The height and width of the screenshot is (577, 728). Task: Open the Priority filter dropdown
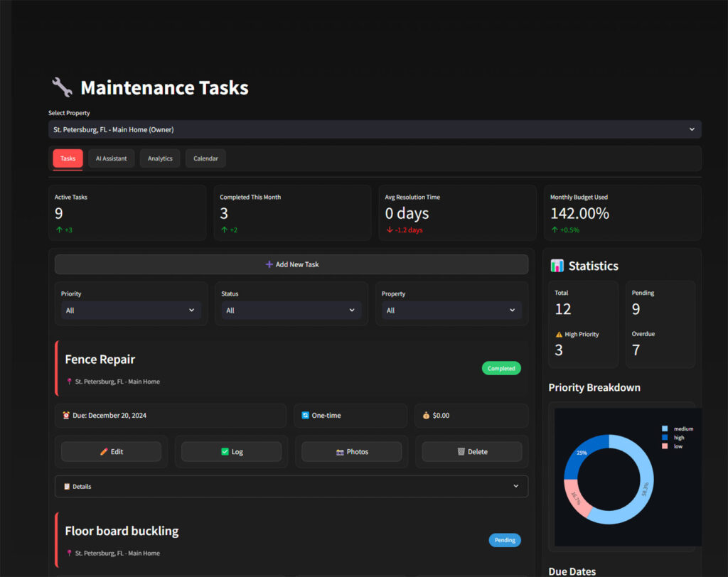131,311
